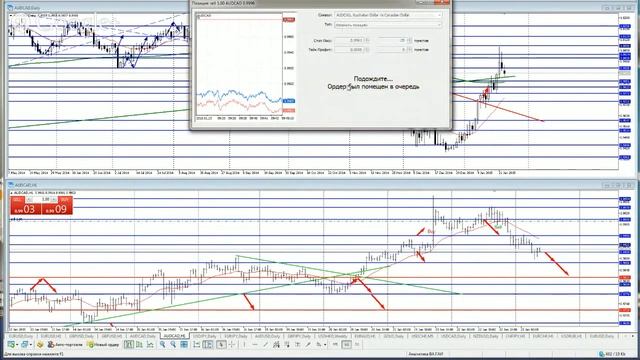Toggle the Auto-trading button
Viewport: 640px width, 360px height.
[65, 344]
